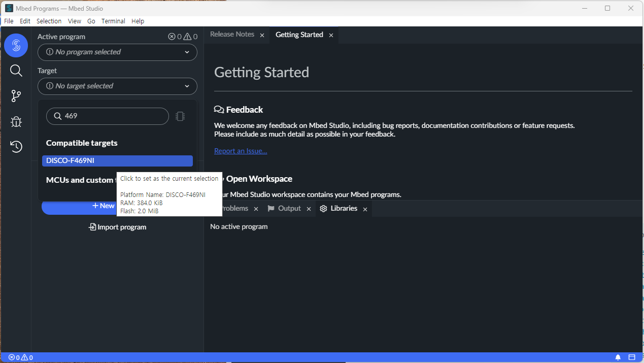
Task: Open the History sidebar clock icon
Action: [16, 147]
